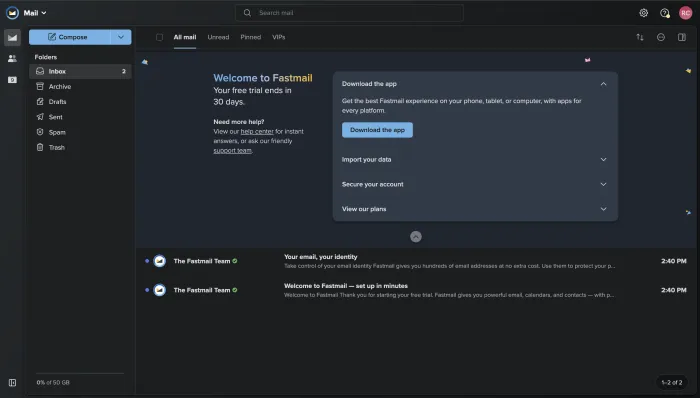Click the Inbox unread count 2
700x398 pixels.
pyautogui.click(x=124, y=71)
